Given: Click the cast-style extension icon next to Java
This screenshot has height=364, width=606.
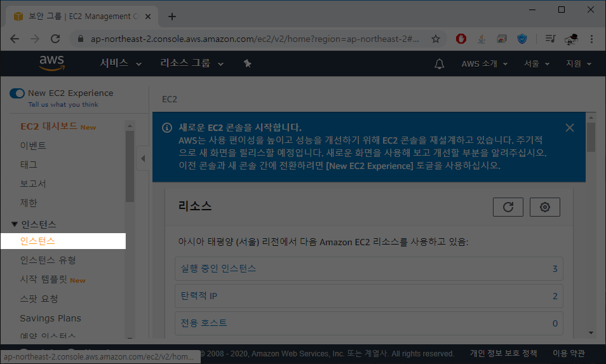Looking at the screenshot, I should (502, 39).
